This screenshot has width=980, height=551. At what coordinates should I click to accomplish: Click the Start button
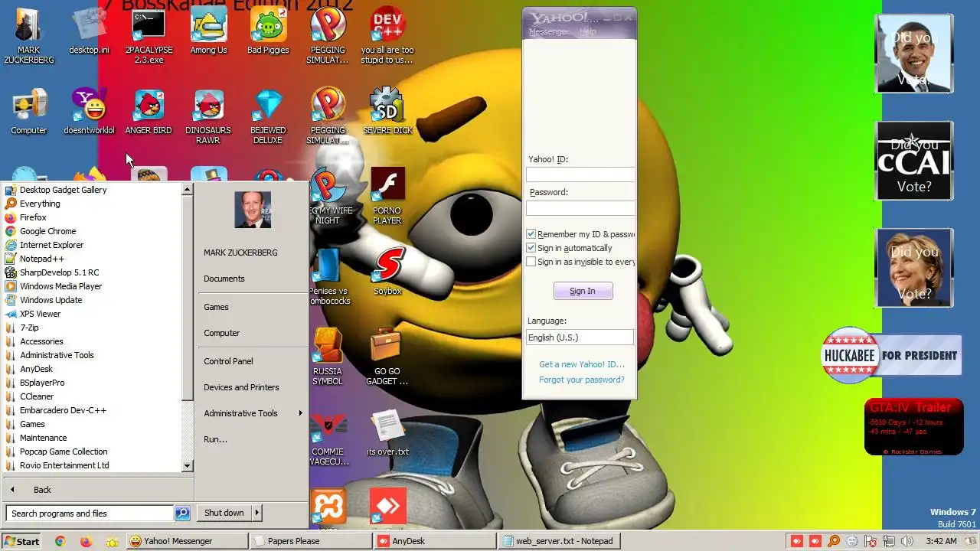[21, 541]
